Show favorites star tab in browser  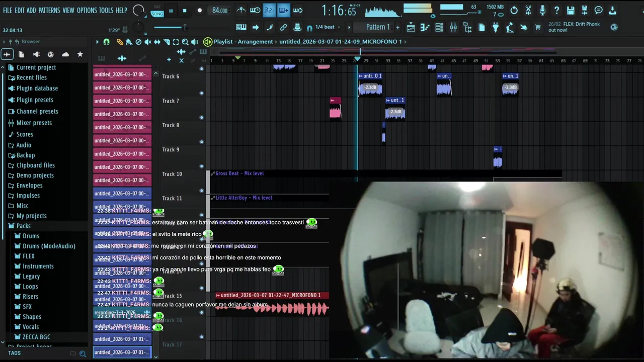pyautogui.click(x=80, y=54)
